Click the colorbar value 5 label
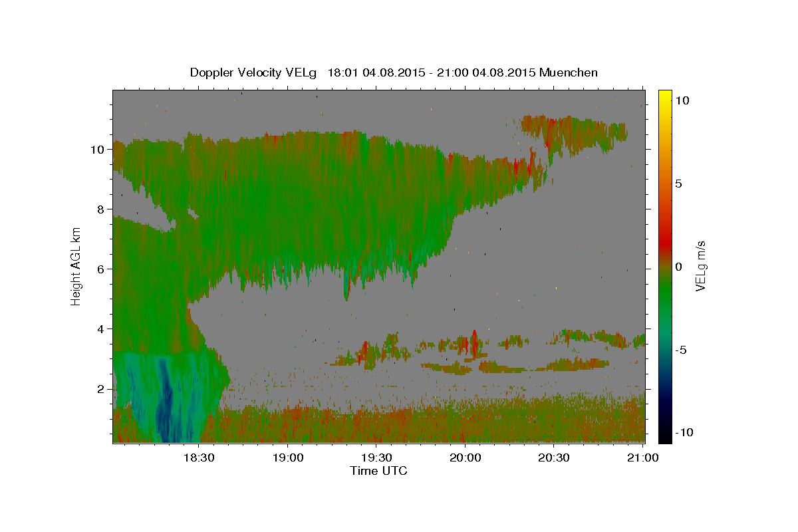The image size is (798, 532). coord(679,184)
